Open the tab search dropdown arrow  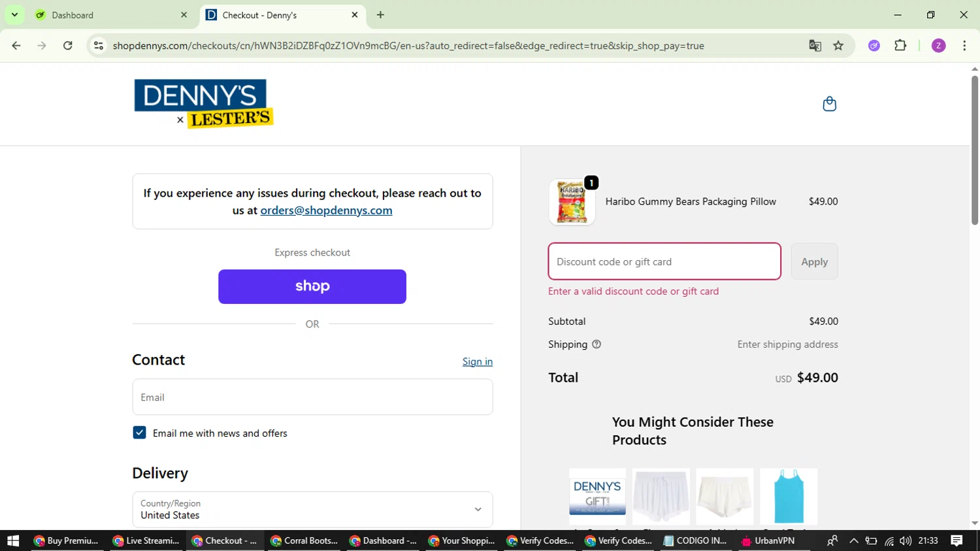point(14,14)
